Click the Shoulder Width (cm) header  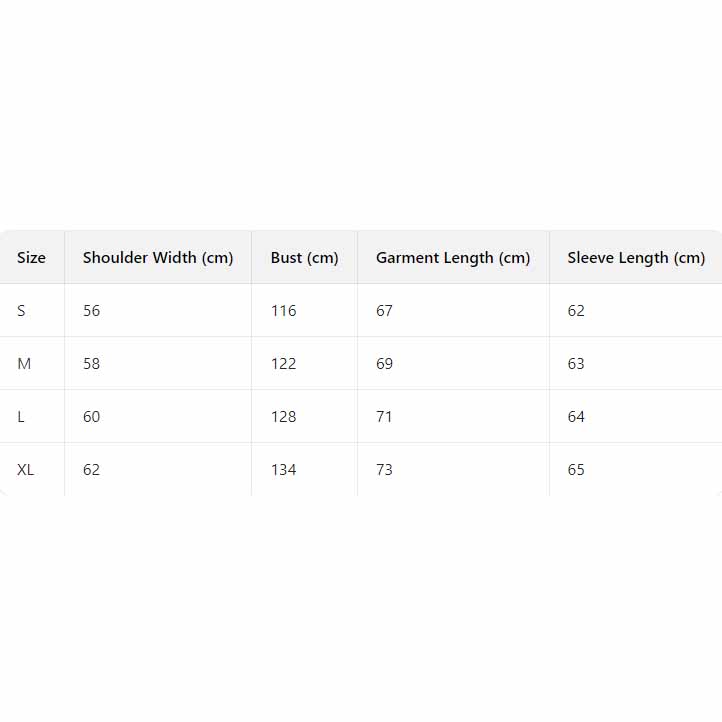point(158,258)
